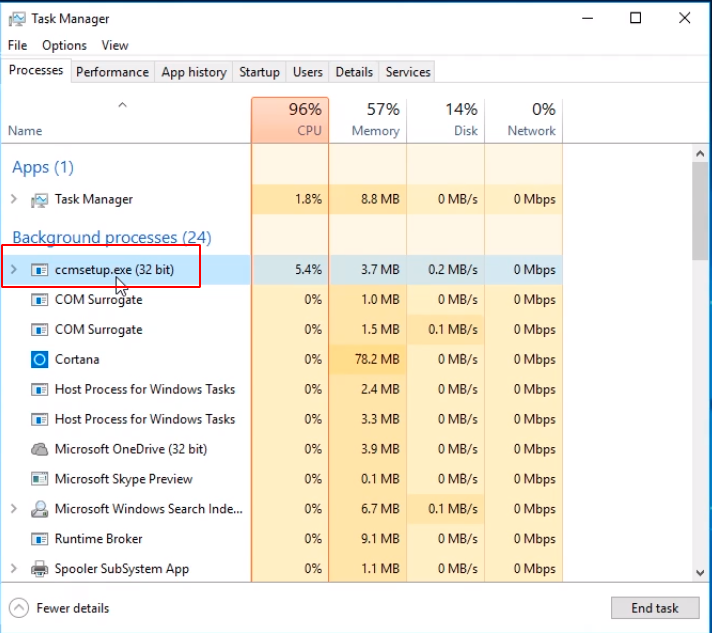Viewport: 712px width, 633px height.
Task: Select the Microsoft OneDrive cloud icon
Action: [x=40, y=449]
